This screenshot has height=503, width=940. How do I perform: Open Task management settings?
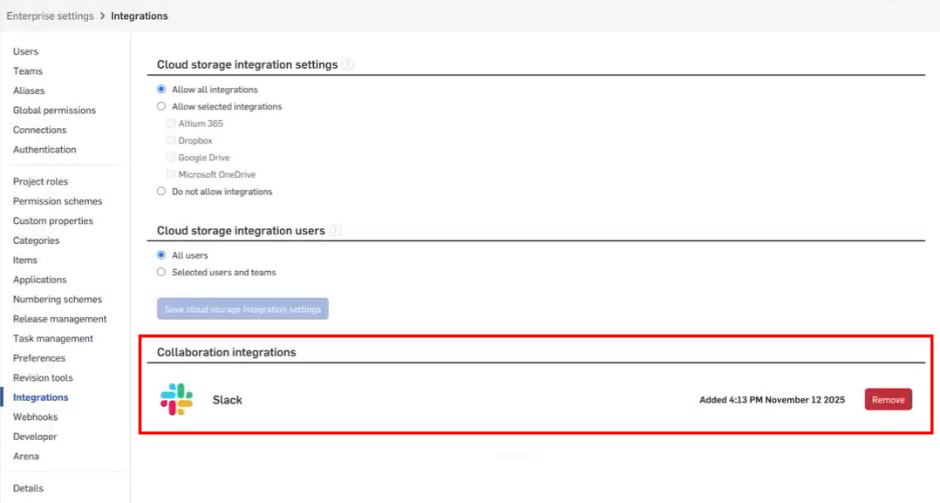[53, 338]
